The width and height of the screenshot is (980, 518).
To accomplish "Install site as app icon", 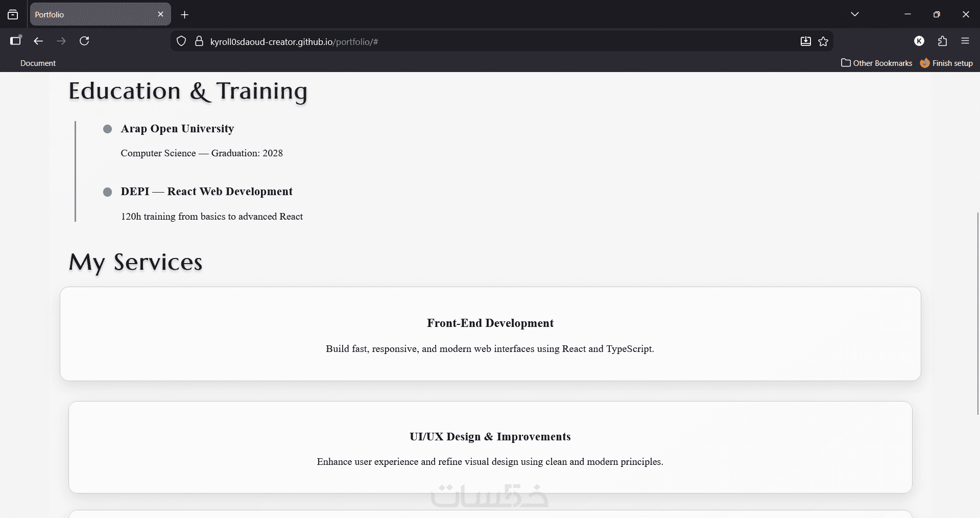I will click(805, 41).
